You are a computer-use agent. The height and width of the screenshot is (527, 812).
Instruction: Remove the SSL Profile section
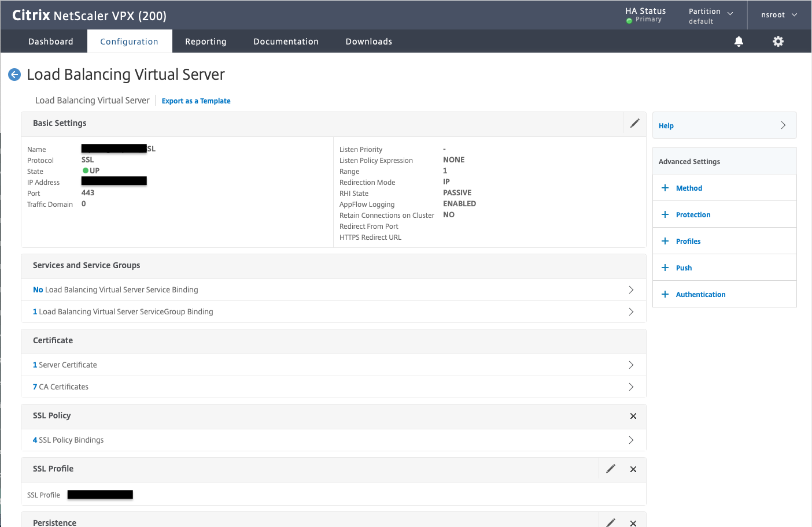coord(633,469)
